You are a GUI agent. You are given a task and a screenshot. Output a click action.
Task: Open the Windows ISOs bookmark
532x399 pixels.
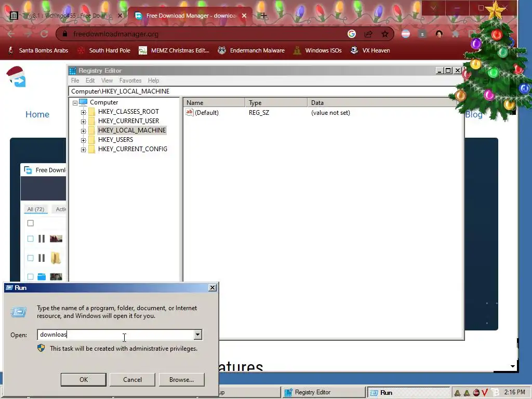coord(317,50)
